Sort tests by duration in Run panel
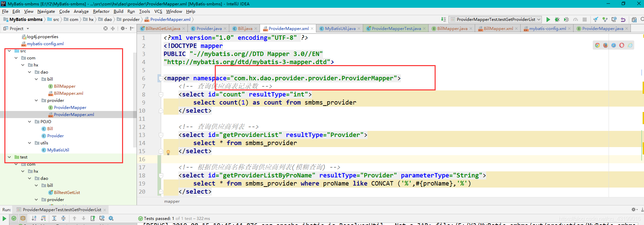This screenshot has height=225, width=644. (x=43, y=219)
